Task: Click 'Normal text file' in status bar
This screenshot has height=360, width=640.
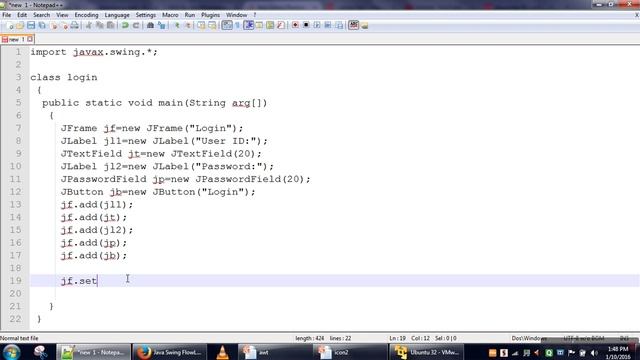Action: pos(19,338)
